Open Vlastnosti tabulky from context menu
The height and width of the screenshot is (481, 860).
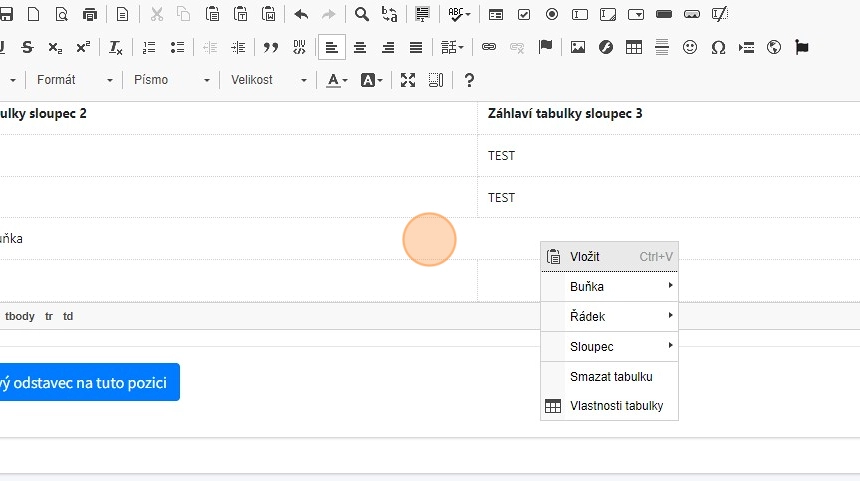[616, 406]
